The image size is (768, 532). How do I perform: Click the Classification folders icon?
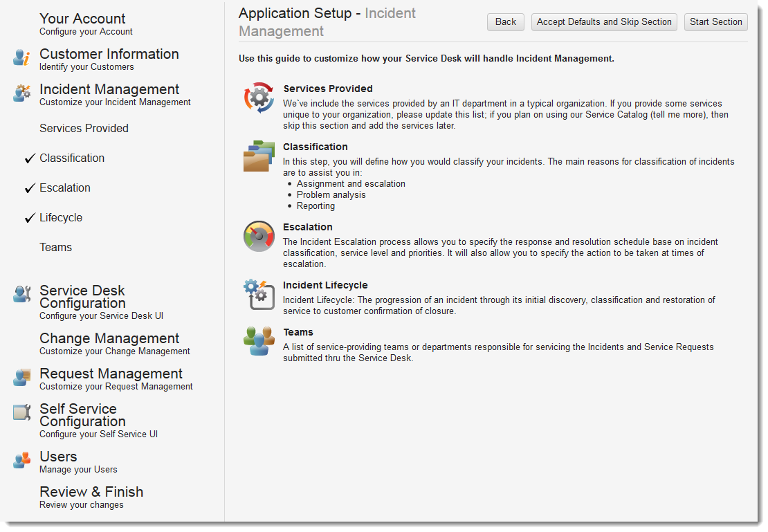pos(259,156)
